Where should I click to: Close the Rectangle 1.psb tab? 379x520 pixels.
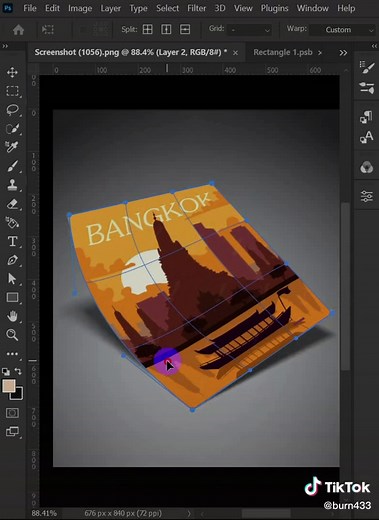(x=320, y=53)
